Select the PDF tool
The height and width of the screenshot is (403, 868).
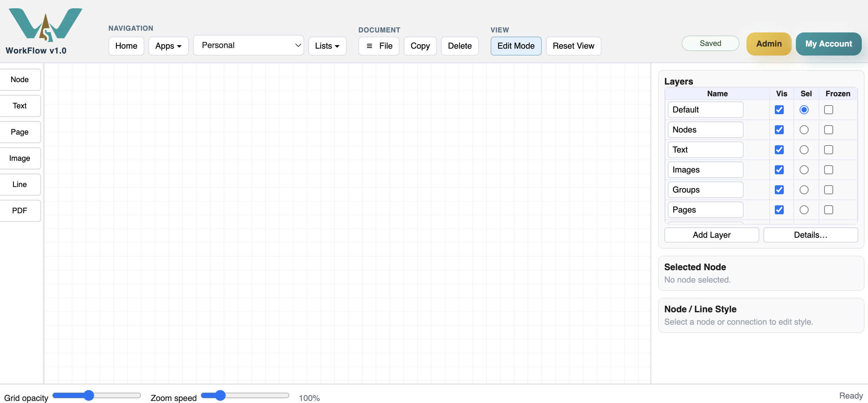pyautogui.click(x=20, y=211)
